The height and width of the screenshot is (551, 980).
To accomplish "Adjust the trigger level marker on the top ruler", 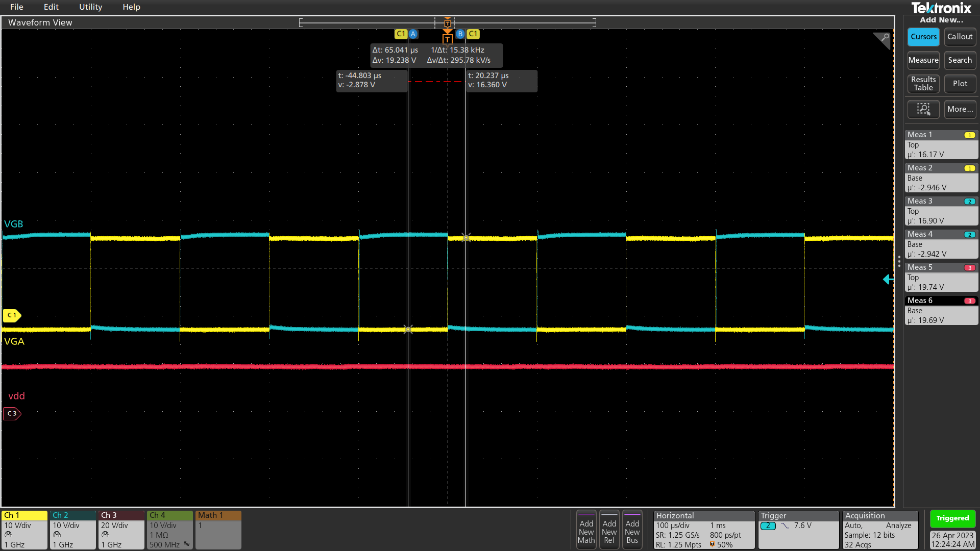I will coord(447,22).
